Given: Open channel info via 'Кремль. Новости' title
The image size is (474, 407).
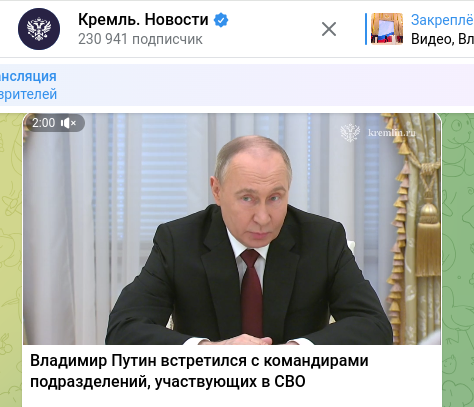Looking at the screenshot, I should tap(143, 20).
